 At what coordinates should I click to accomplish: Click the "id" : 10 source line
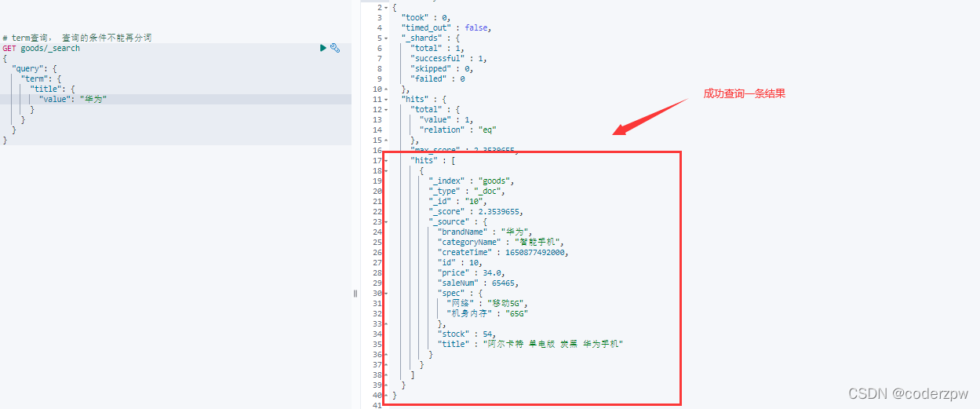point(460,262)
